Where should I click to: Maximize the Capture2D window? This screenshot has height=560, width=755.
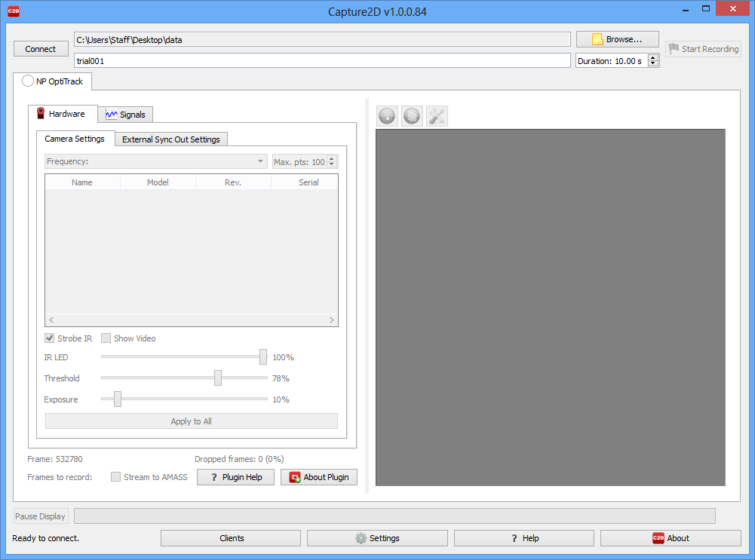coord(706,8)
